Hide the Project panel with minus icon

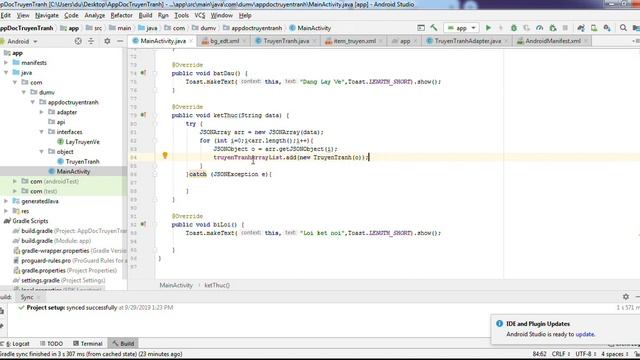[120, 41]
